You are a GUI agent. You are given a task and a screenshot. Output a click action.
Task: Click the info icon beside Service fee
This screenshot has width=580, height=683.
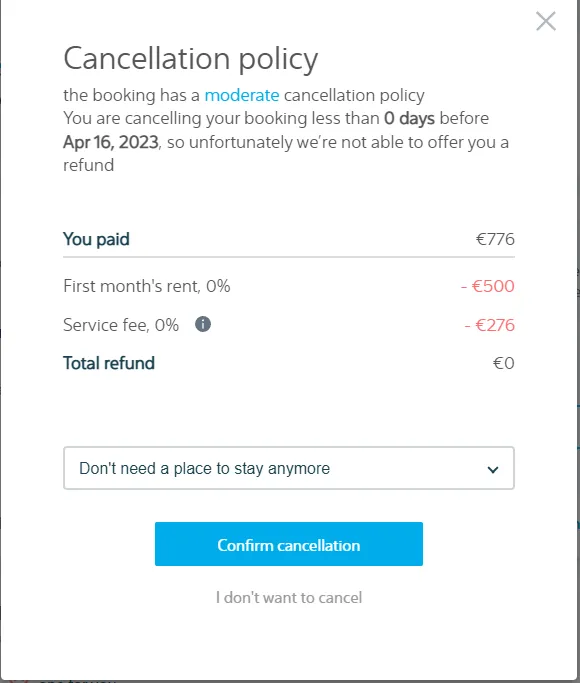point(202,324)
